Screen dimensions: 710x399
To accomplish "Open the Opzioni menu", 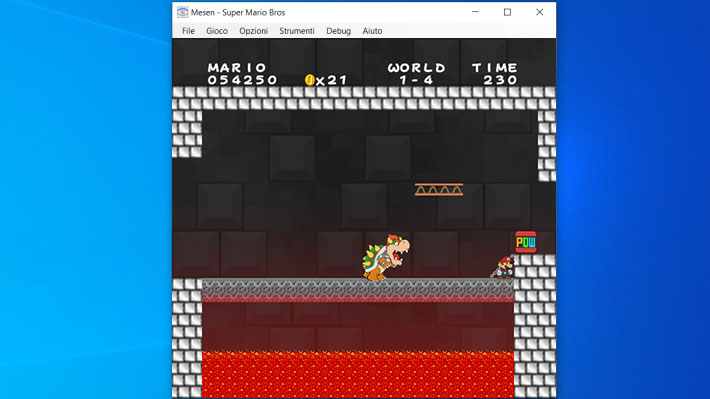I will (254, 31).
